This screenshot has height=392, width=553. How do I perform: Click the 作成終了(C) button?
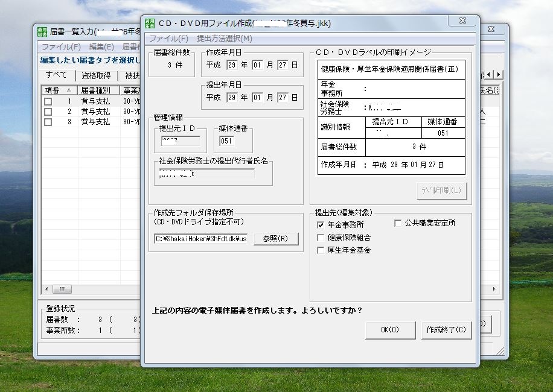click(x=446, y=330)
